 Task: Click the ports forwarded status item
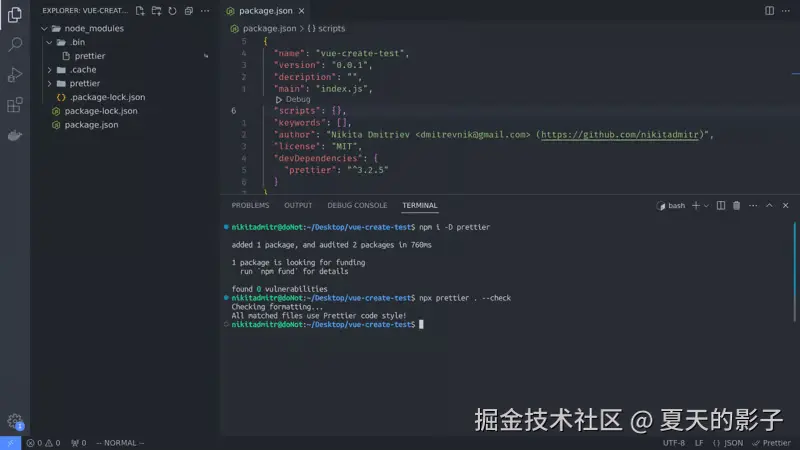pyautogui.click(x=79, y=443)
